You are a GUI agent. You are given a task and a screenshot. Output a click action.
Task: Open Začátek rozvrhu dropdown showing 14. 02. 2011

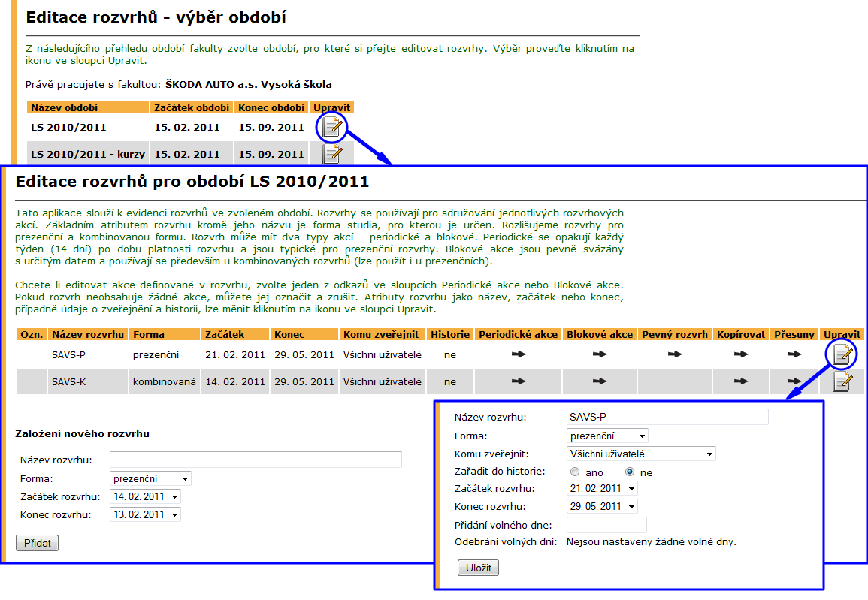tap(146, 497)
